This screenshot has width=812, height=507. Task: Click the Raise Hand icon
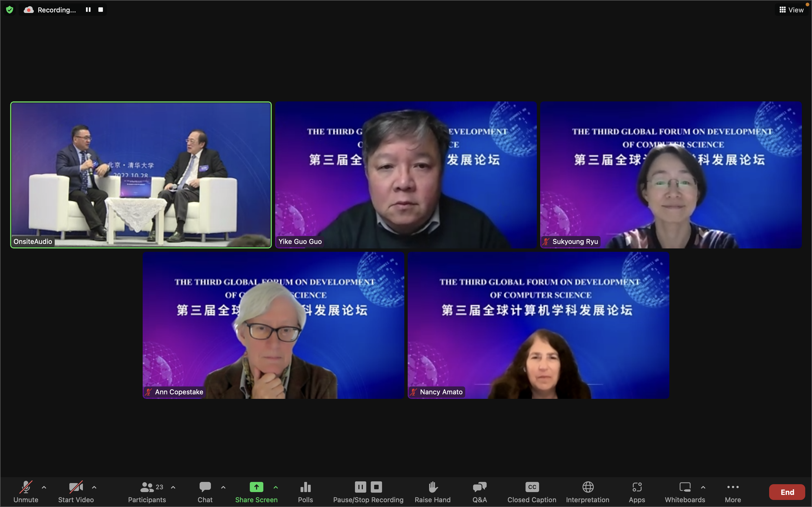click(433, 491)
